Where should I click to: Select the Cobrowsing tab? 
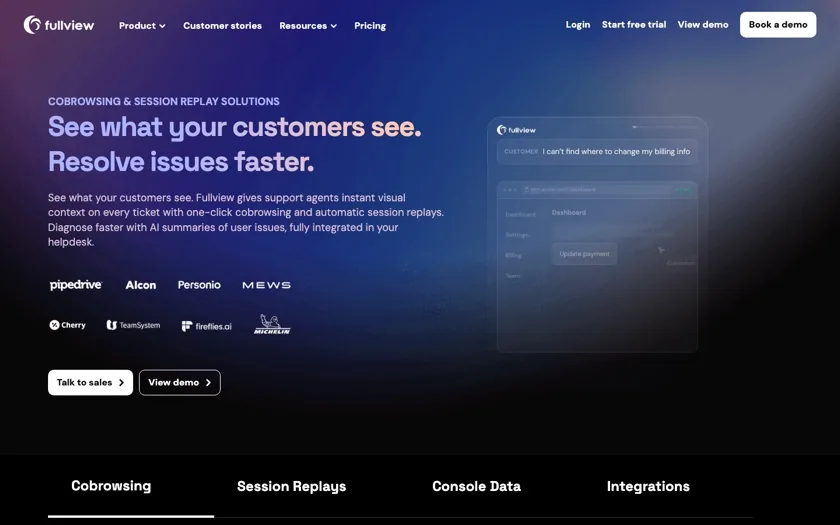pyautogui.click(x=111, y=486)
